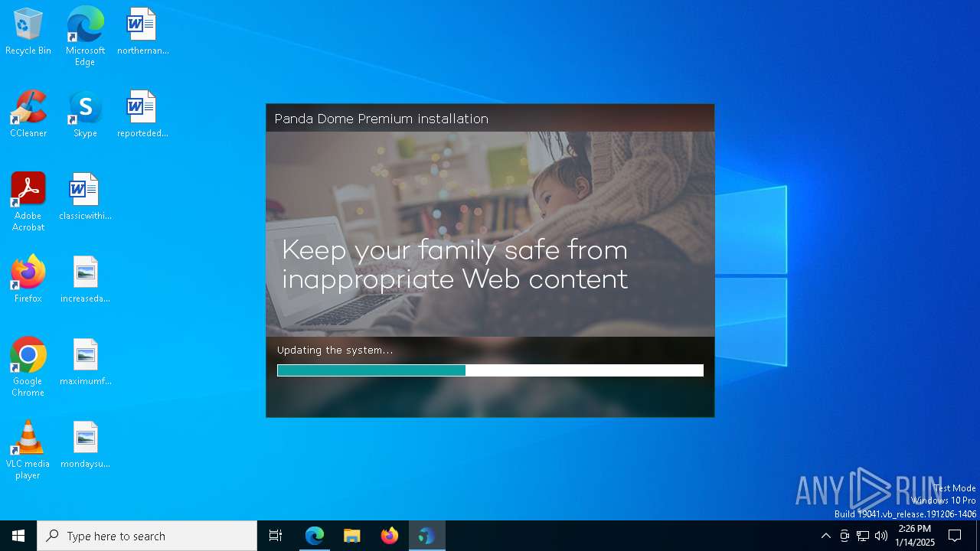Select the reporteded... Word document icon

tap(142, 115)
